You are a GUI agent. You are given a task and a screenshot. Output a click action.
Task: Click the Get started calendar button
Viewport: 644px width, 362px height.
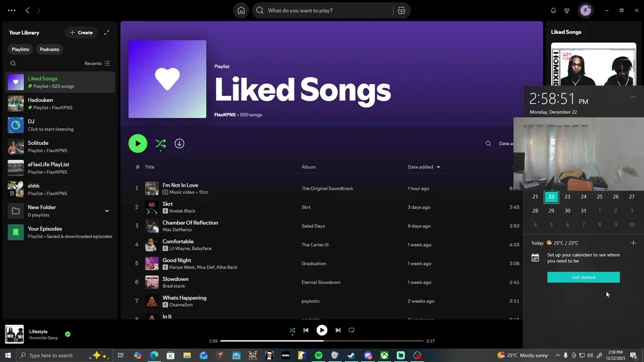click(x=584, y=278)
